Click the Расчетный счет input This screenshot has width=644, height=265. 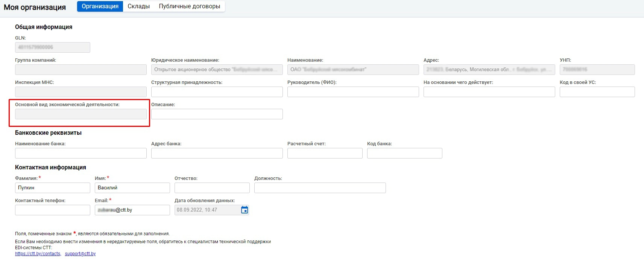pos(325,153)
